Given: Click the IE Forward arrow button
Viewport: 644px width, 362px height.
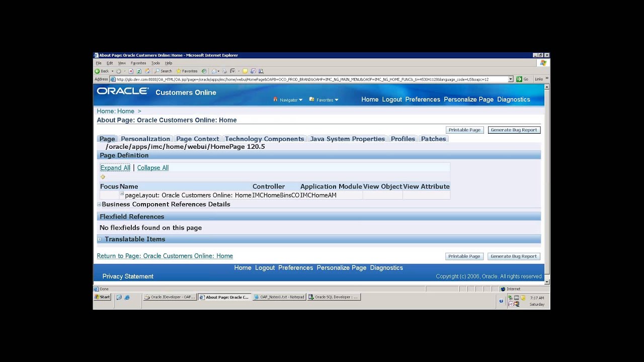Looking at the screenshot, I should [118, 71].
